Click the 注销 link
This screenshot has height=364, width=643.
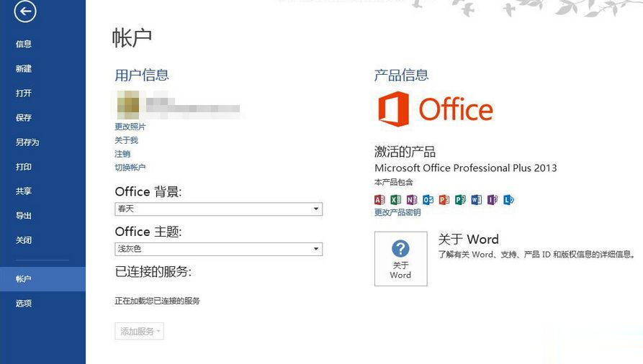point(122,154)
